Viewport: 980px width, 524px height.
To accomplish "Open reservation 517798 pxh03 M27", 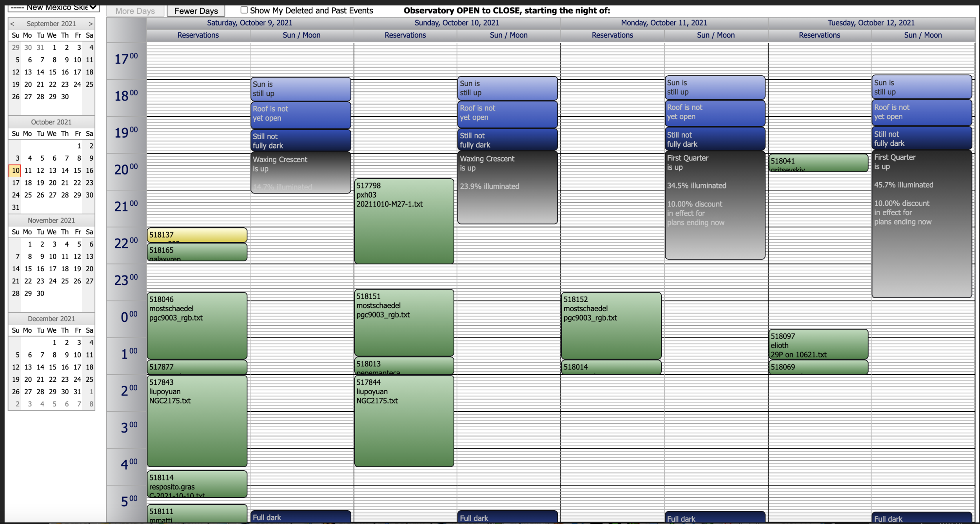I will pos(404,221).
